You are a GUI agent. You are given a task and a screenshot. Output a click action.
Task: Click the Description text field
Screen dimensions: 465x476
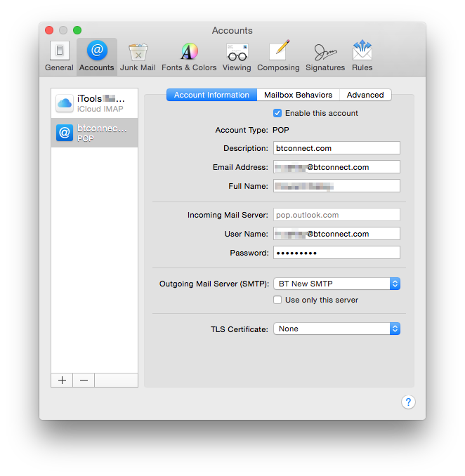point(336,148)
